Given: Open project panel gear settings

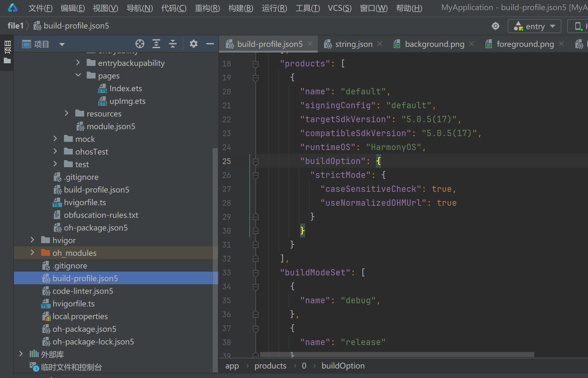Looking at the screenshot, I should tap(194, 44).
